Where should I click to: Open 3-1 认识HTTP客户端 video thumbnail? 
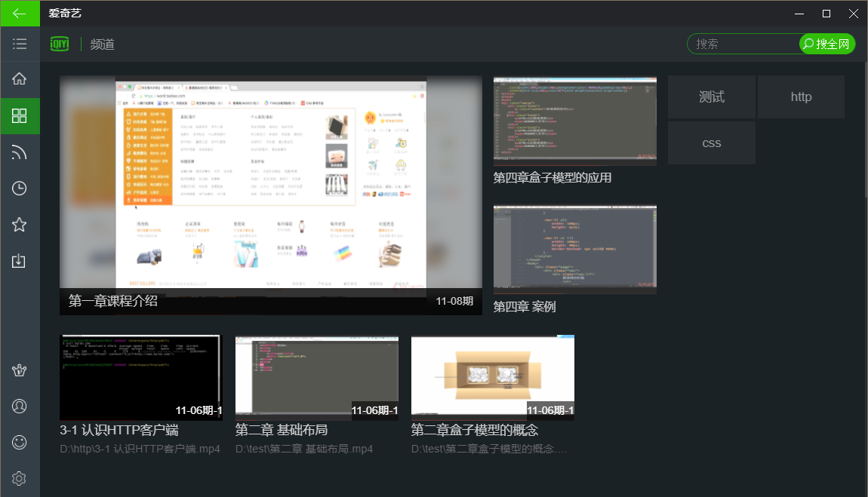tap(141, 378)
